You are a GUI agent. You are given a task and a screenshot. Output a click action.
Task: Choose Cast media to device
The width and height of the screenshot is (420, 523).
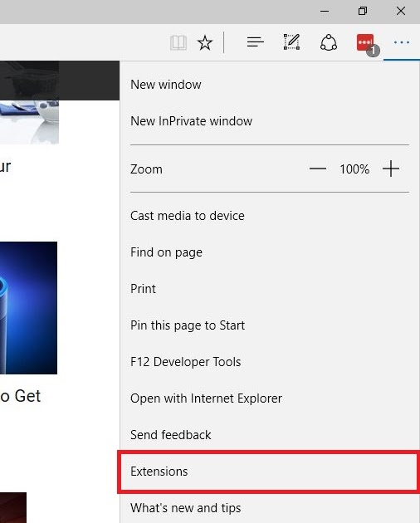click(x=270, y=216)
